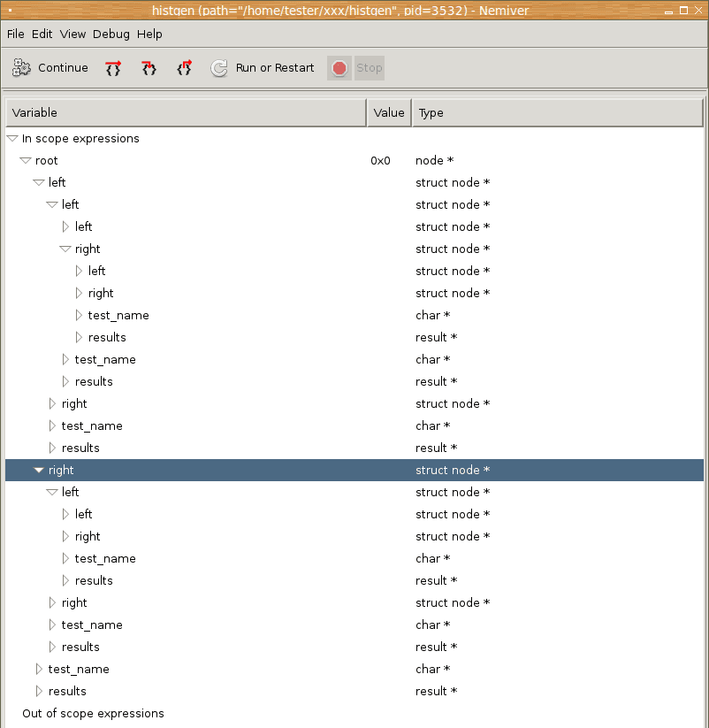The image size is (709, 728).
Task: Select results under root→left→left
Action: pyautogui.click(x=94, y=381)
